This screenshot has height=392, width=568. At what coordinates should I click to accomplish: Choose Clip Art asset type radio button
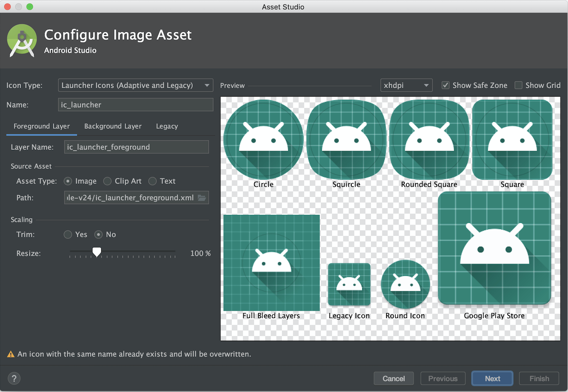coord(107,181)
